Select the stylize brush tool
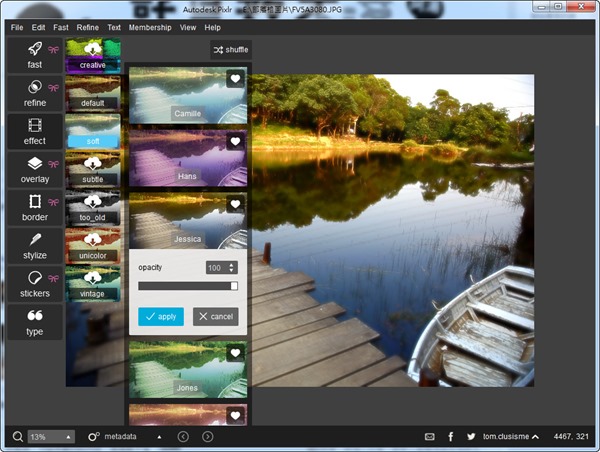Image resolution: width=600 pixels, height=452 pixels. tap(34, 245)
